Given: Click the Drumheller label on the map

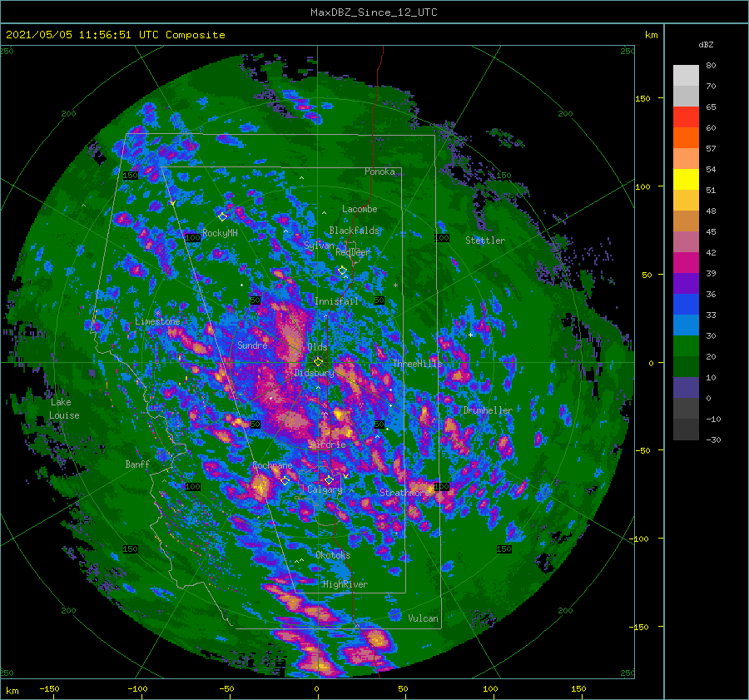Looking at the screenshot, I should (488, 410).
